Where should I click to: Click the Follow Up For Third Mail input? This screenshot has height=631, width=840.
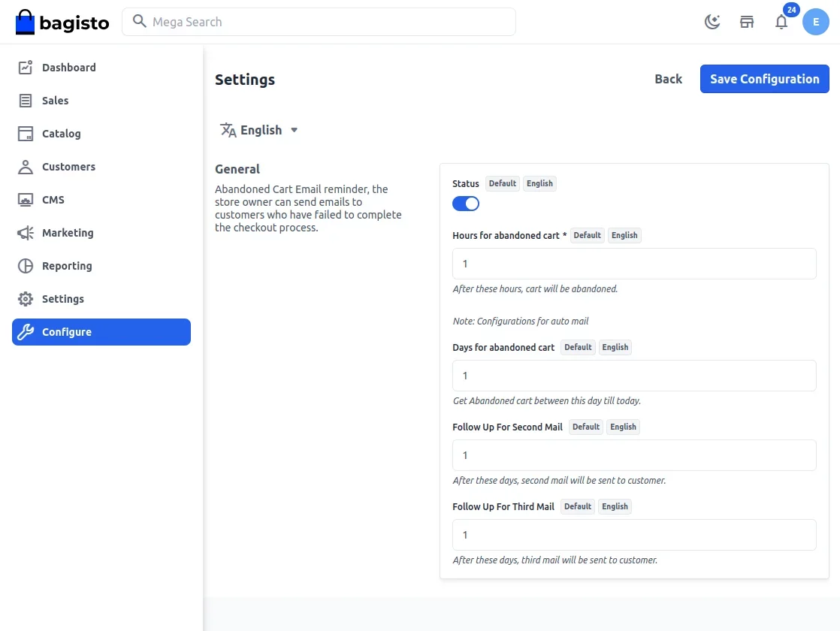[x=634, y=535]
